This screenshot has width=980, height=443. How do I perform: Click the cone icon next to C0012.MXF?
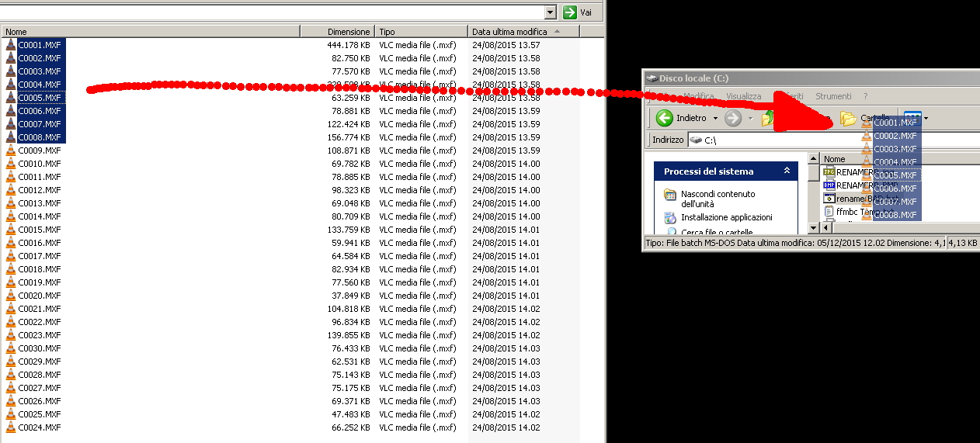(x=10, y=190)
